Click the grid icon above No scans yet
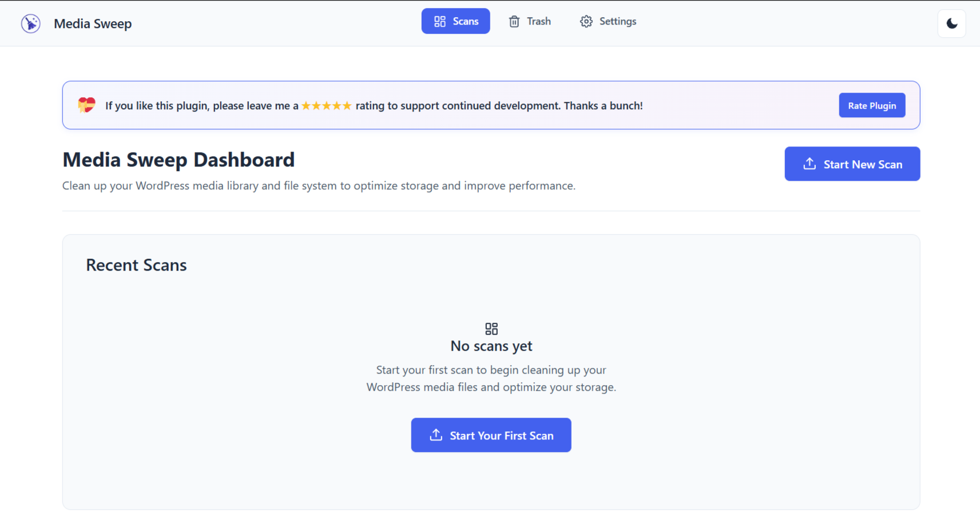 (491, 328)
